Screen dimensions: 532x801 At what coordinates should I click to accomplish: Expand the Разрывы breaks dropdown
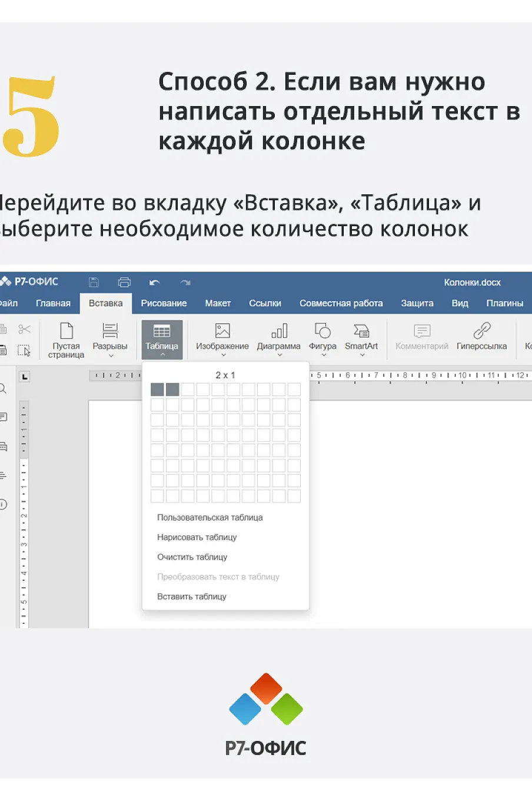click(x=110, y=356)
